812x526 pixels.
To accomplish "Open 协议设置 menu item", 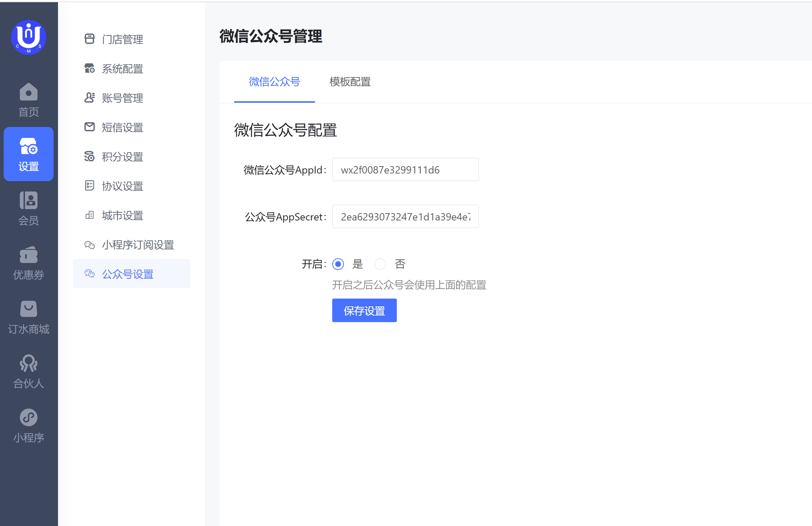I will coord(131,186).
